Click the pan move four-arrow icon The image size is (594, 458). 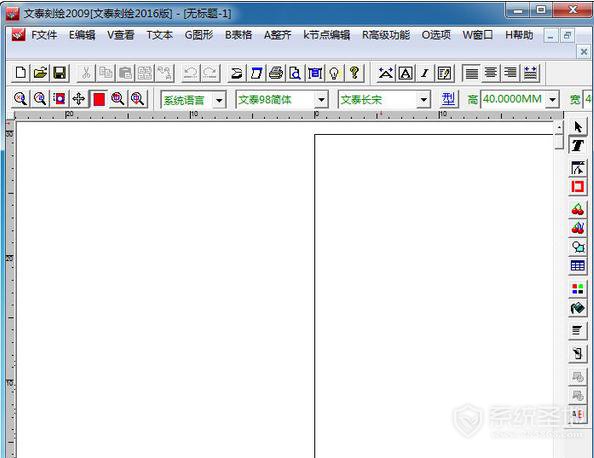(x=78, y=99)
